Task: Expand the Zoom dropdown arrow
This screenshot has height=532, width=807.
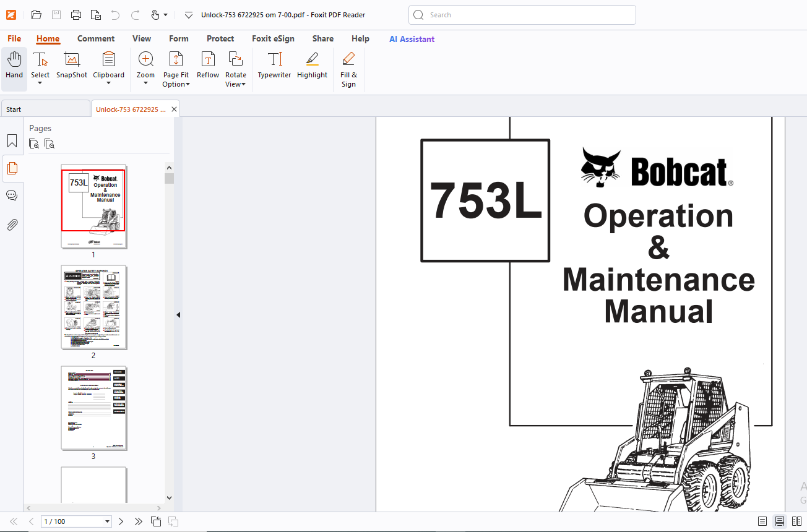Action: coord(145,84)
